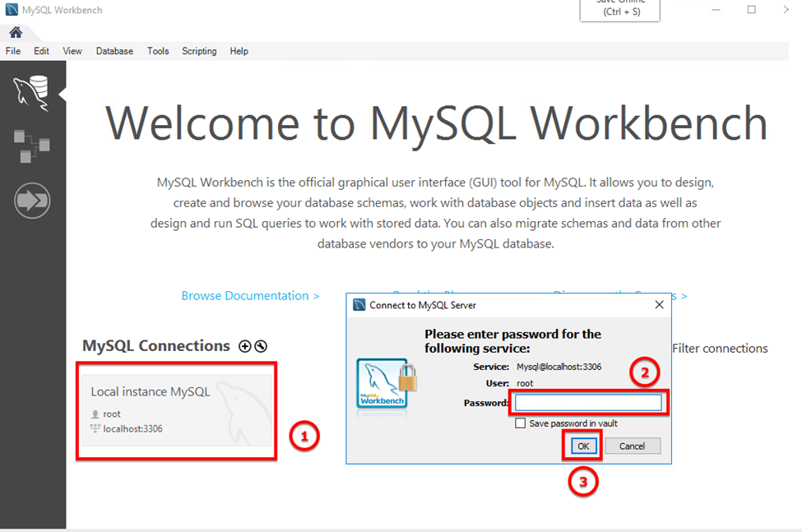Focus the Password input field
Image resolution: width=802 pixels, height=532 pixels.
[x=588, y=403]
